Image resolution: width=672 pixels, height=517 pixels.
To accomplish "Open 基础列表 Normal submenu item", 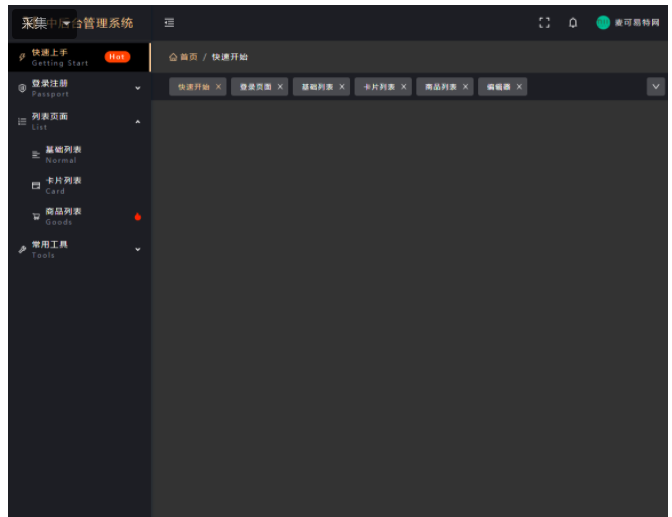I will pos(79,155).
